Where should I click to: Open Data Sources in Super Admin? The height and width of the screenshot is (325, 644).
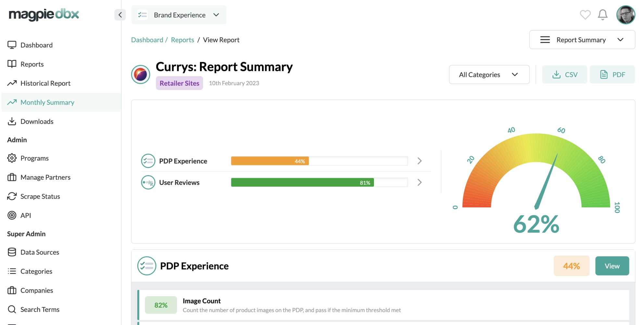tap(61, 252)
